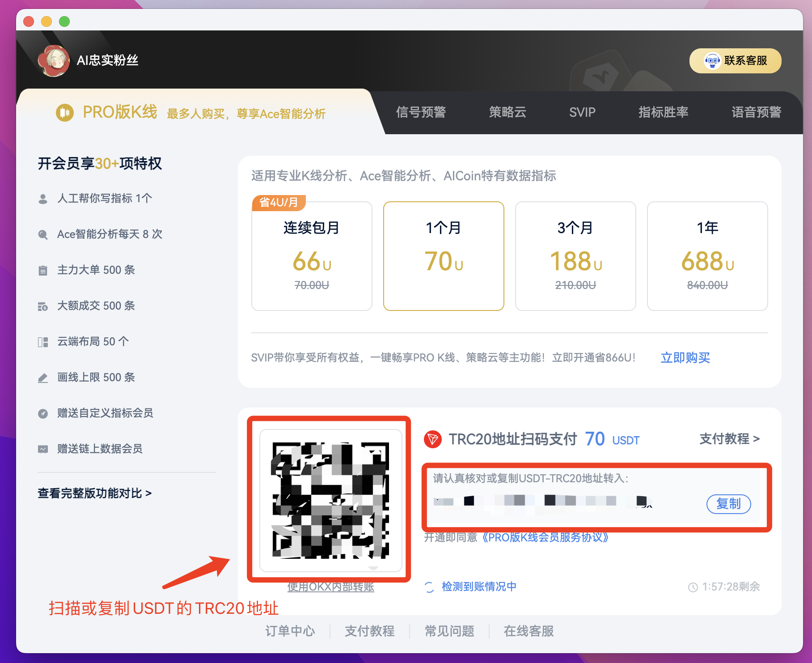Screen dimensions: 812x663
Task: Click the 画线上限 500 条 privilege
Action: pyautogui.click(x=96, y=378)
